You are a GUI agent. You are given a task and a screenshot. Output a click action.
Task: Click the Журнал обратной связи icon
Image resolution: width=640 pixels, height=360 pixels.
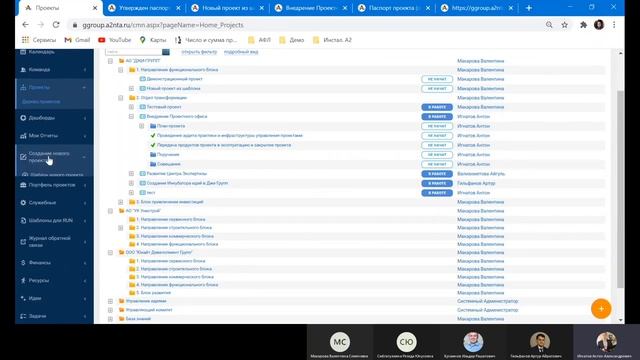[23, 242]
